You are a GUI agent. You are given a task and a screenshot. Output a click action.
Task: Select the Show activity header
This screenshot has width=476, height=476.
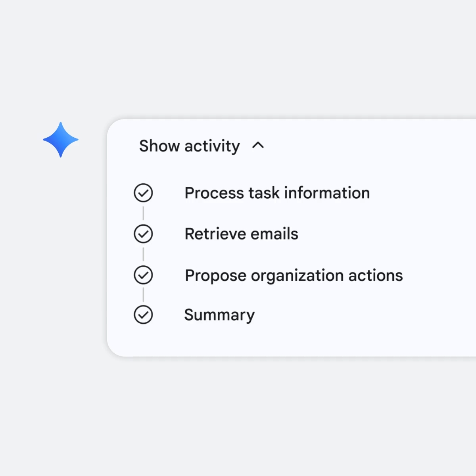[189, 146]
